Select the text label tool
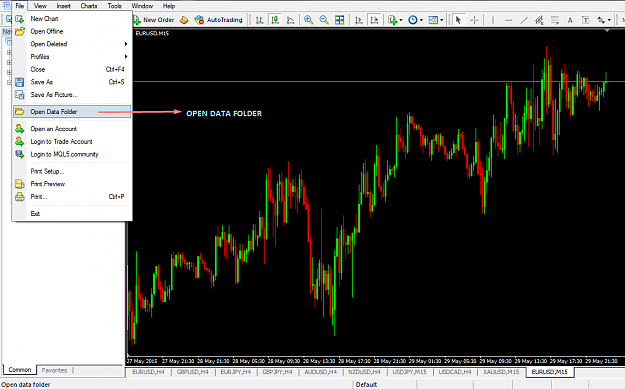 [585, 20]
